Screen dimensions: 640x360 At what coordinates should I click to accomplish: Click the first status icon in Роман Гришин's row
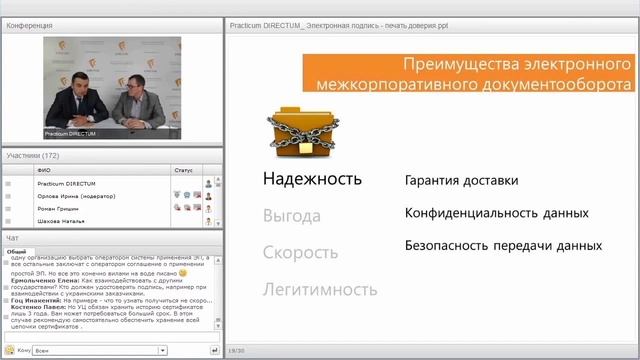[177, 207]
